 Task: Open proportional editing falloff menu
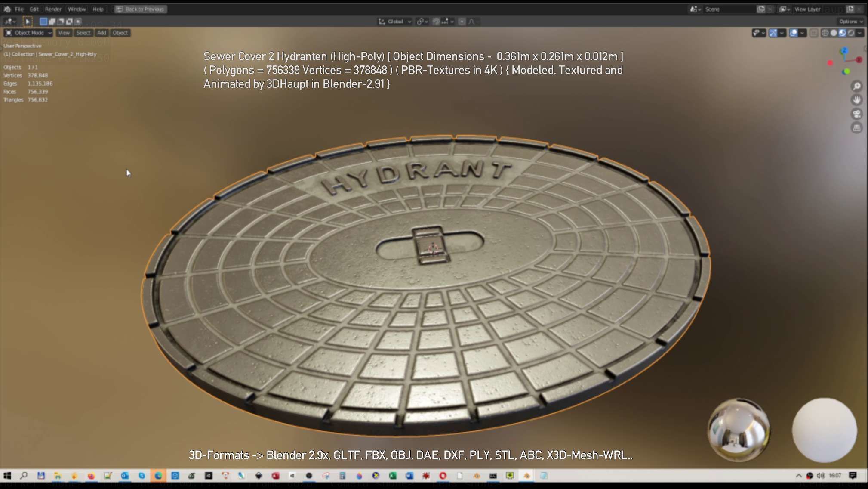[x=473, y=22]
